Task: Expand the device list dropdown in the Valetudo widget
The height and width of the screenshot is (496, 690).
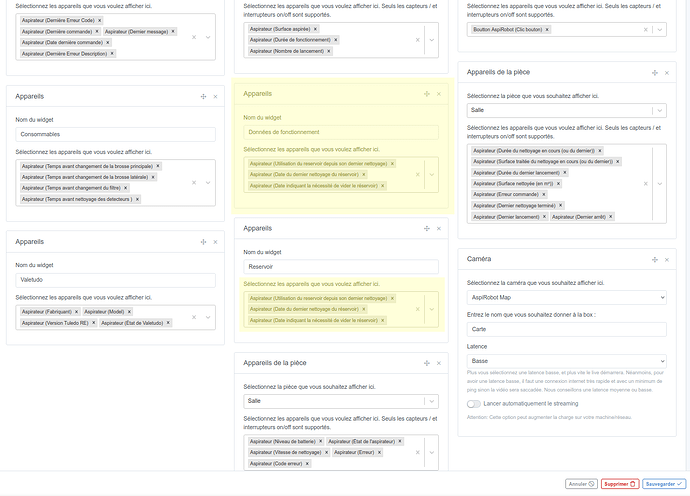Action: click(x=208, y=318)
